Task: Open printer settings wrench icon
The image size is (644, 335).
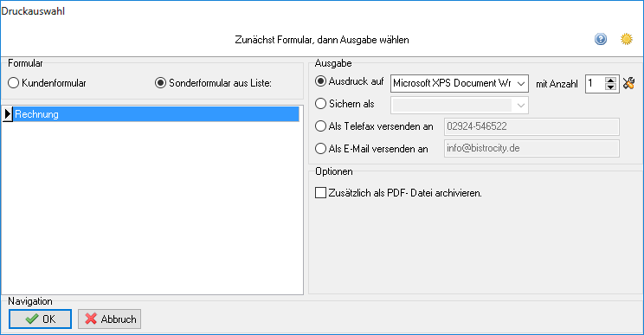Action: point(628,83)
